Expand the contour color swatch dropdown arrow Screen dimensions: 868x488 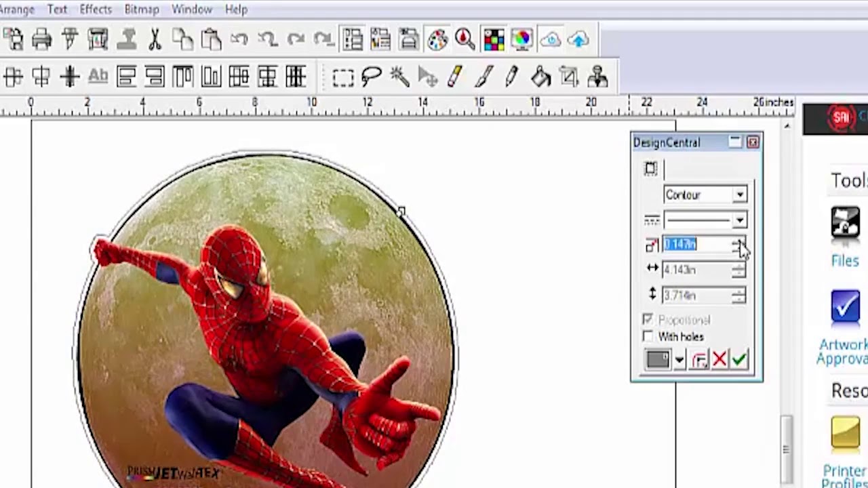point(679,360)
